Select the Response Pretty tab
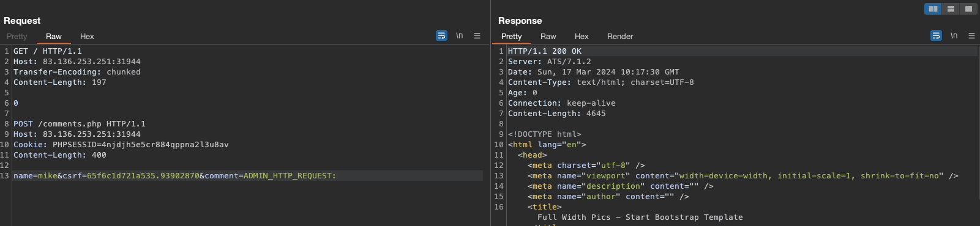Image resolution: width=980 pixels, height=226 pixels. (512, 37)
